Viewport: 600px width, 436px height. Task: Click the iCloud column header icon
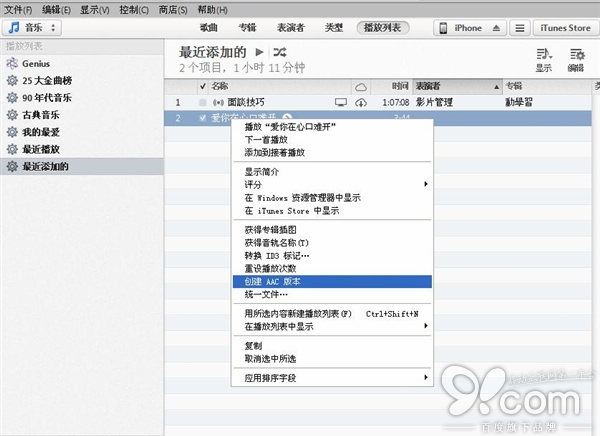click(361, 88)
